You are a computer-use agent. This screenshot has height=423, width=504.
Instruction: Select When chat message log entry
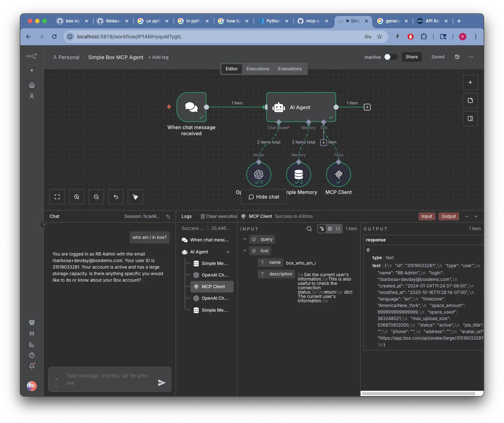click(205, 240)
